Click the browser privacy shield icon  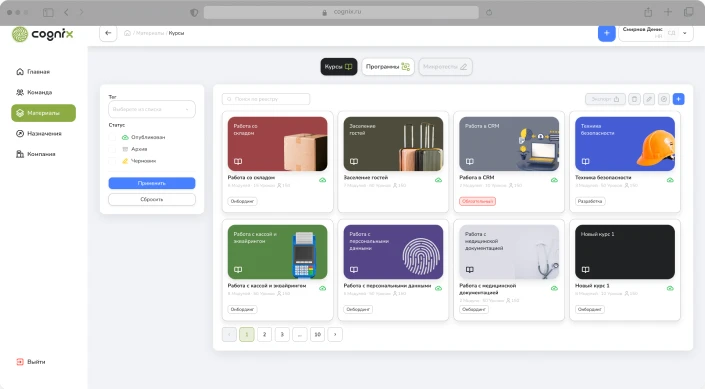194,13
